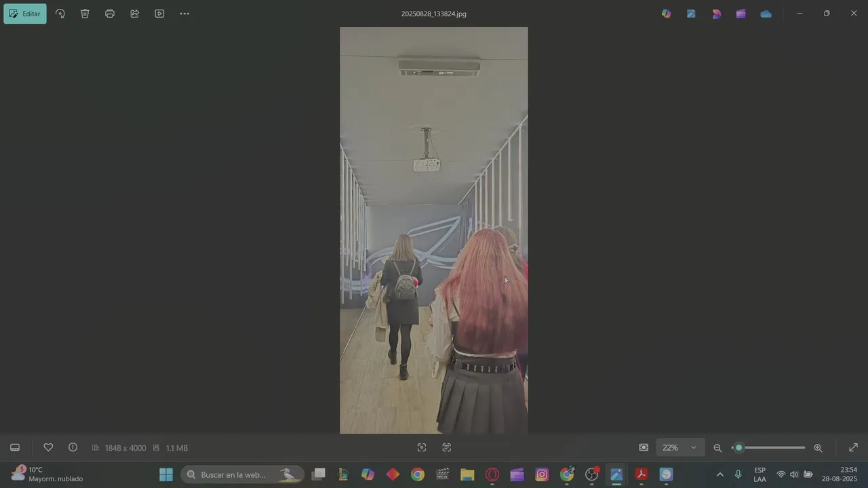The width and height of the screenshot is (868, 488).
Task: Open the Wi-Fi network icon in the tray
Action: 781,474
